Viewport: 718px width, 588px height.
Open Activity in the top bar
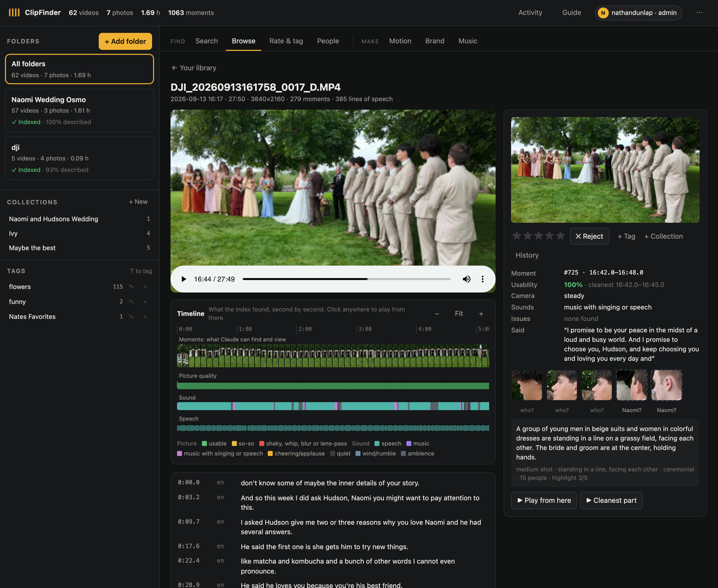pos(530,13)
